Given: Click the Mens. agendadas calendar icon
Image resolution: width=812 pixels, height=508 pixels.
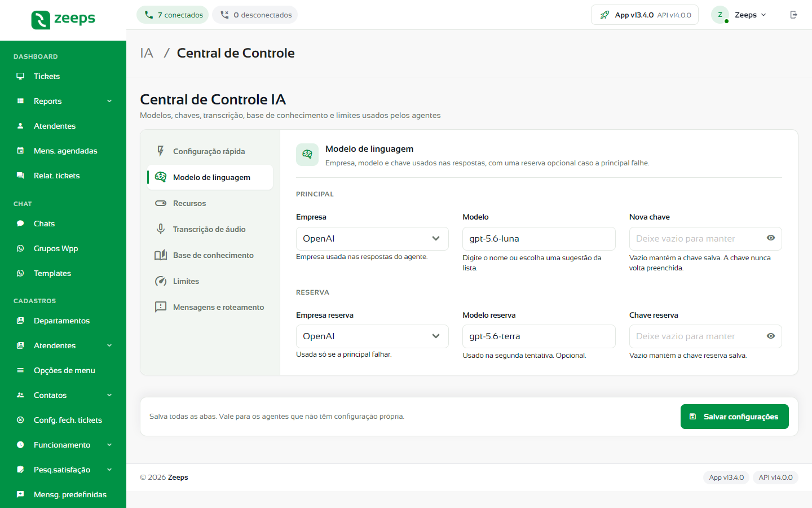Looking at the screenshot, I should 20,151.
